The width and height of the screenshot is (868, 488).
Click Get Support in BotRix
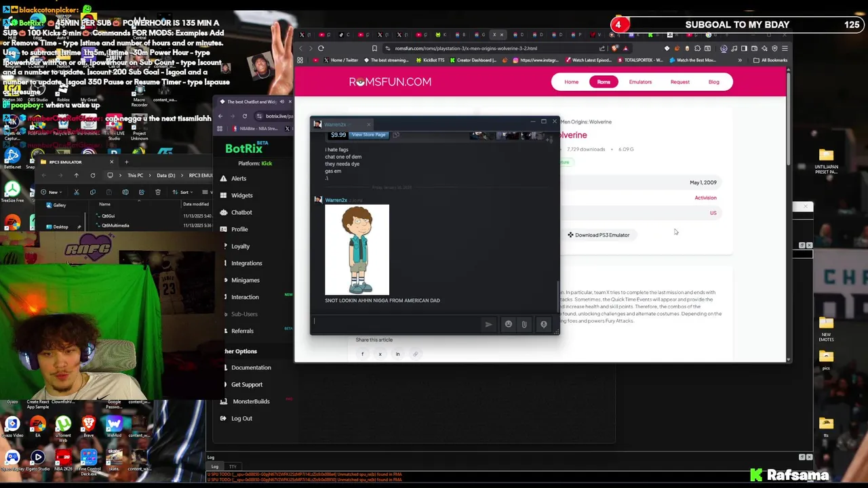[x=247, y=384]
